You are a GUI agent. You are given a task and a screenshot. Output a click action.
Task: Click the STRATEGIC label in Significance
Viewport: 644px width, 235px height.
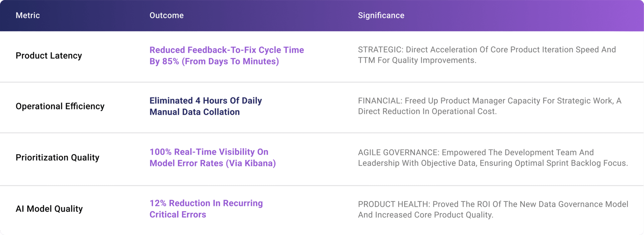380,49
